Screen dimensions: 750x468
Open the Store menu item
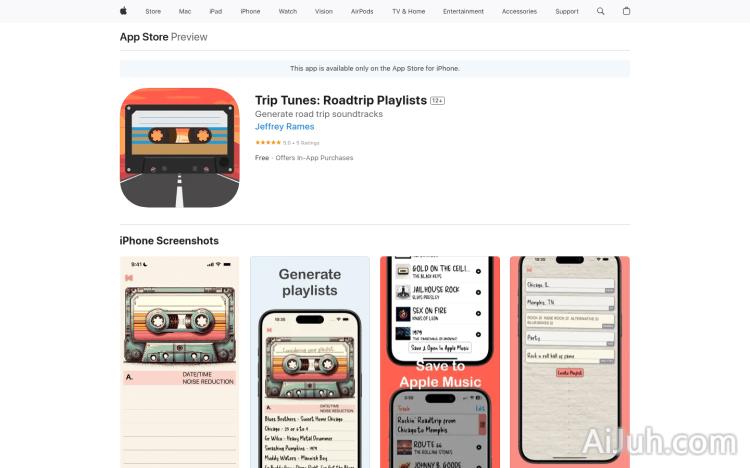click(153, 11)
